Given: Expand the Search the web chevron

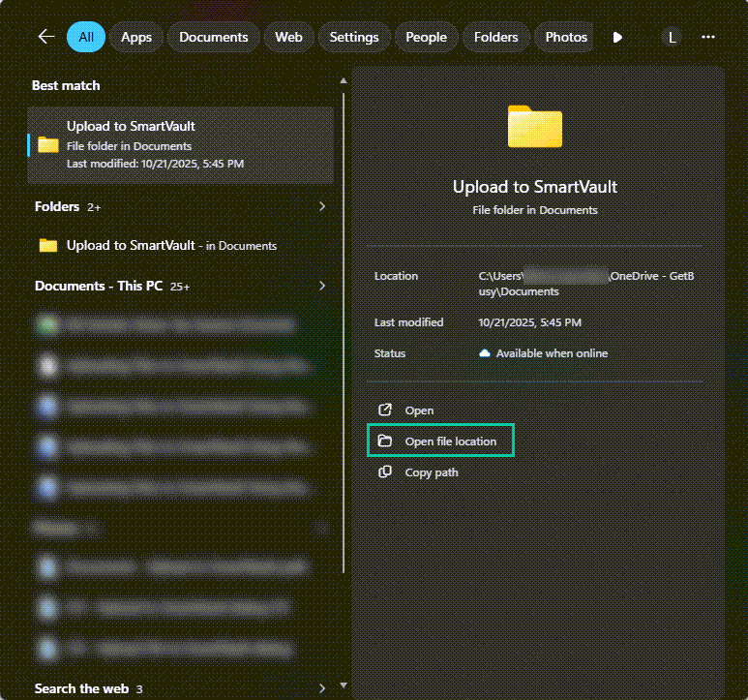Looking at the screenshot, I should point(322,688).
